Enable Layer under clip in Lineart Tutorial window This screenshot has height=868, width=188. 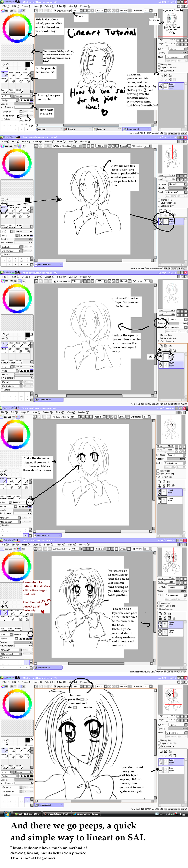tap(159, 67)
